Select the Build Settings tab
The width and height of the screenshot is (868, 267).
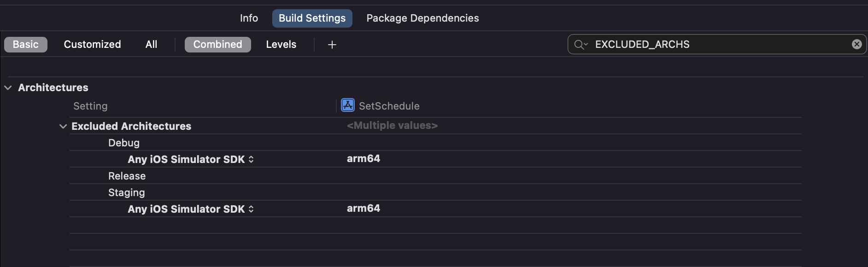pyautogui.click(x=312, y=18)
